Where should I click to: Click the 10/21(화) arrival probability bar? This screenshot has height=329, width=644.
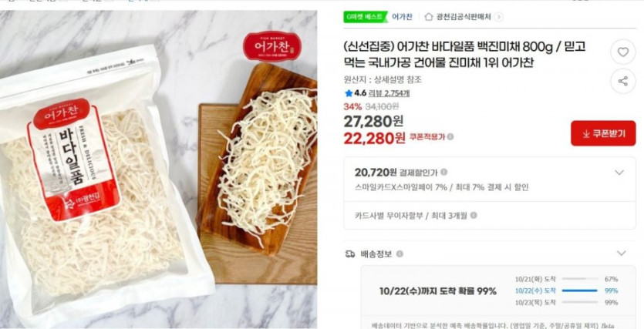[579, 279]
